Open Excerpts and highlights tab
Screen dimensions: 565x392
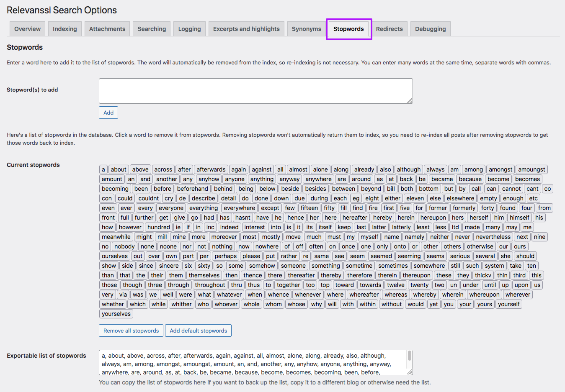(246, 29)
